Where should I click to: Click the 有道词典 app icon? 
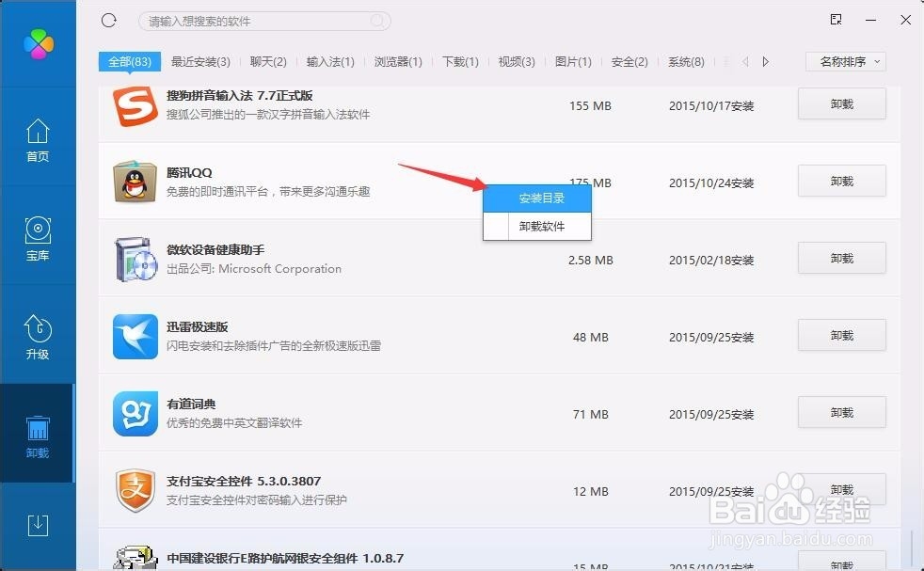tap(135, 414)
